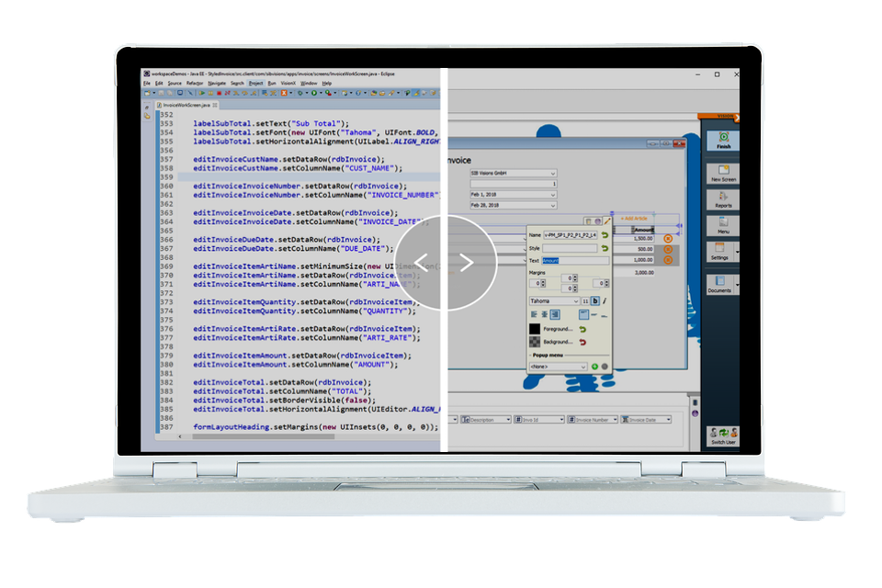
Task: Click the pencil edit icon above properties popup
Action: click(x=607, y=221)
